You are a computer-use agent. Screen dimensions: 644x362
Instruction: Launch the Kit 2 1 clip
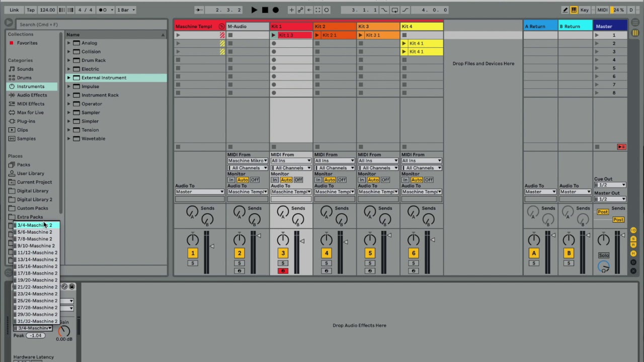(317, 35)
